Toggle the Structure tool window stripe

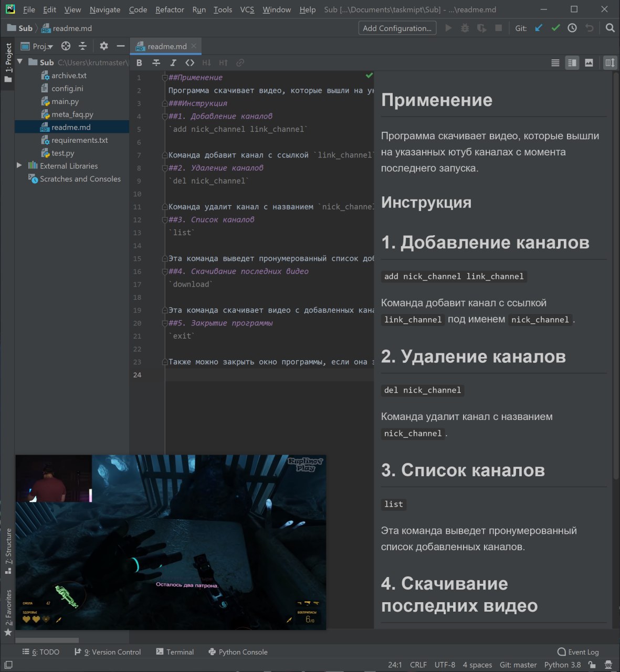point(8,551)
